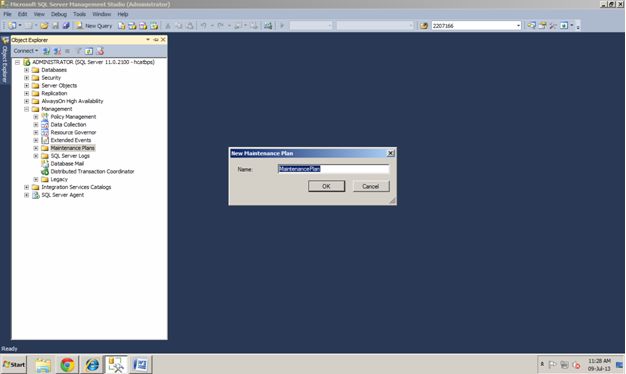Expand the SQL Server Agent node
Viewport: 626px width, 374px height.
pos(26,195)
